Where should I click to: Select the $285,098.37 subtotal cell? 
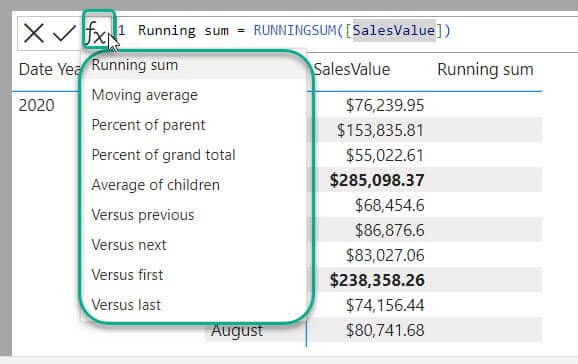[x=377, y=180]
